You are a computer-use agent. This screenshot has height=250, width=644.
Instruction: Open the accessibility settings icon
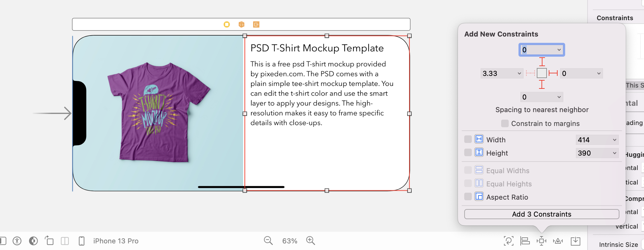pos(17,241)
